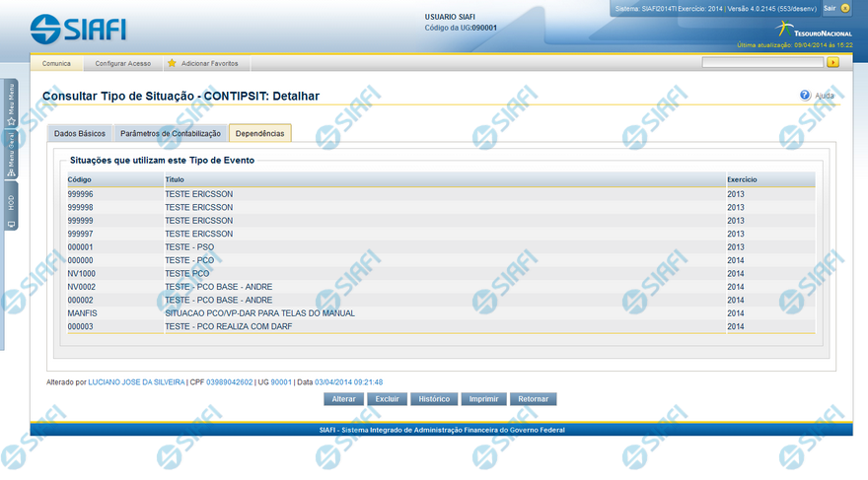The image size is (868, 480).
Task: Click the Sair logout icon
Action: click(844, 8)
